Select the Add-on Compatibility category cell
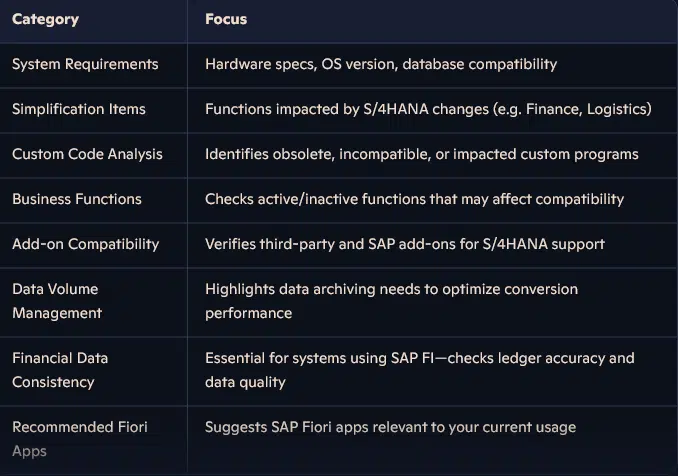The height and width of the screenshot is (476, 678). pyautogui.click(x=85, y=244)
